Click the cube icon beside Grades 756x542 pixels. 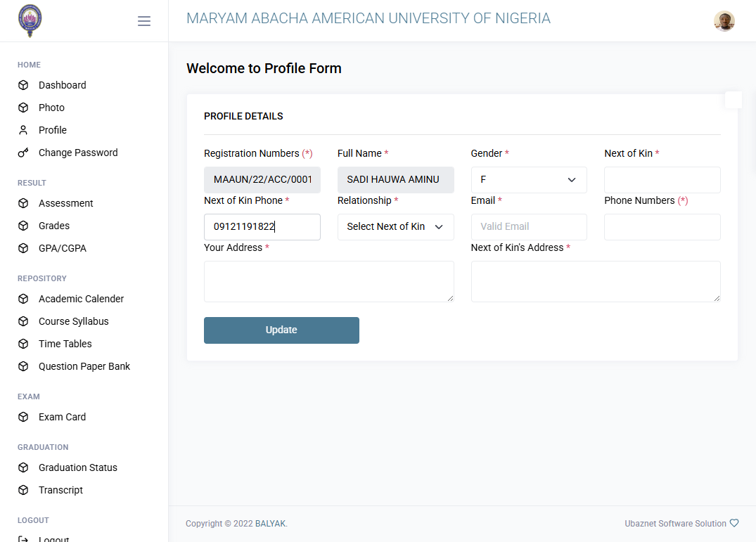pos(23,226)
